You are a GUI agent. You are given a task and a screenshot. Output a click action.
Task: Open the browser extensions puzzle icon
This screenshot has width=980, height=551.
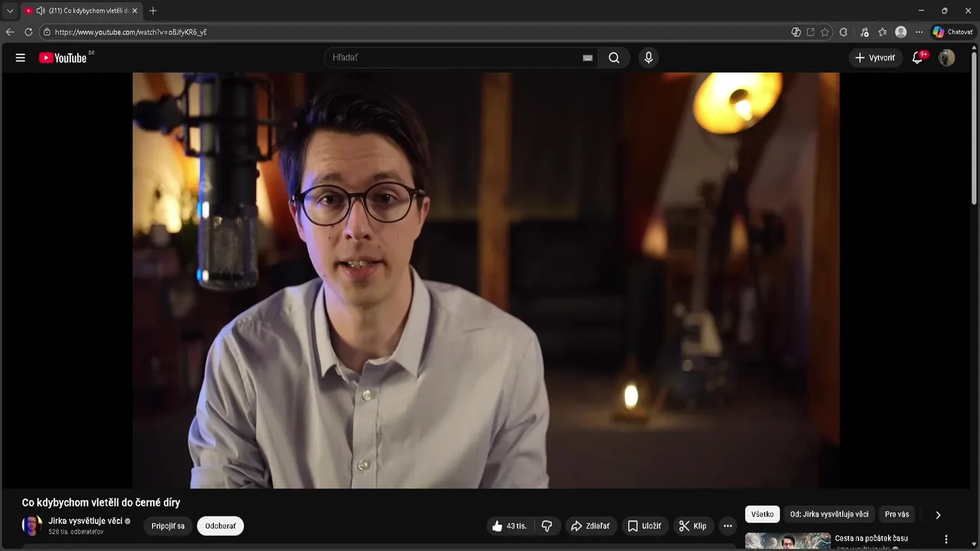844,32
